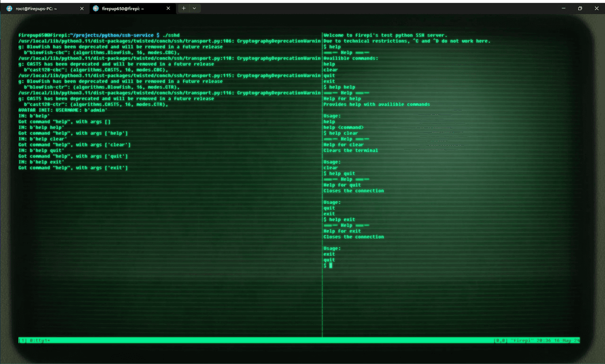The image size is (605, 364).
Task: Click the "AVATAR INIT: USERNAME" log line
Action: coord(63,110)
